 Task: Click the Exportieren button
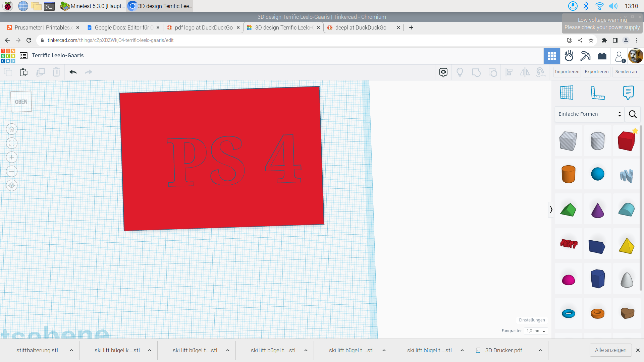pyautogui.click(x=596, y=72)
